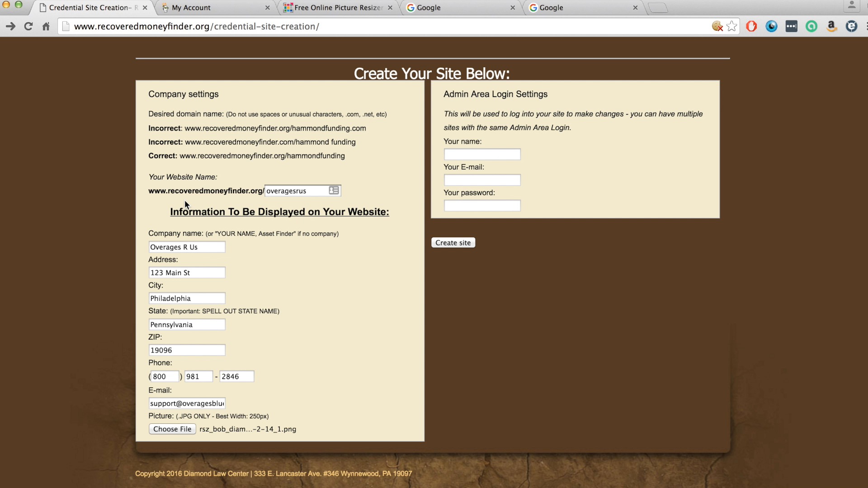Open the Amazon extension icon
This screenshot has height=488, width=868.
pyautogui.click(x=831, y=26)
